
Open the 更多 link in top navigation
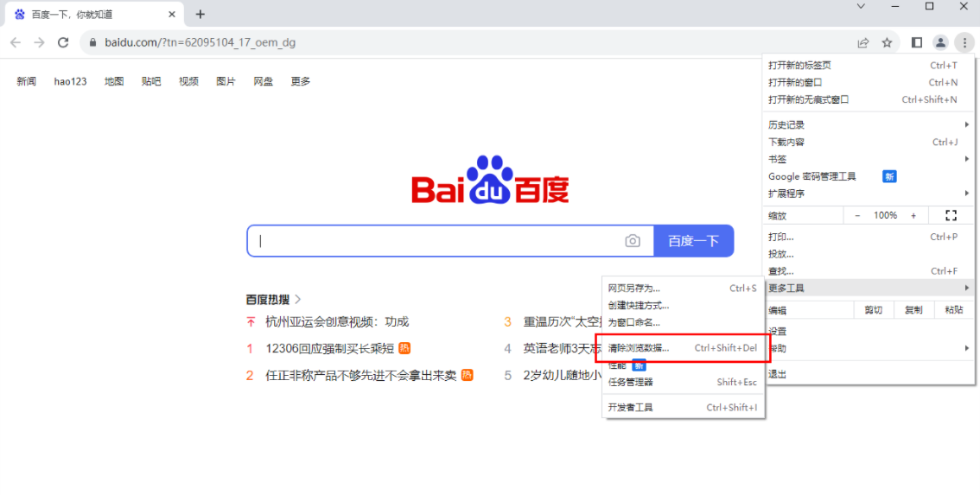coord(301,81)
